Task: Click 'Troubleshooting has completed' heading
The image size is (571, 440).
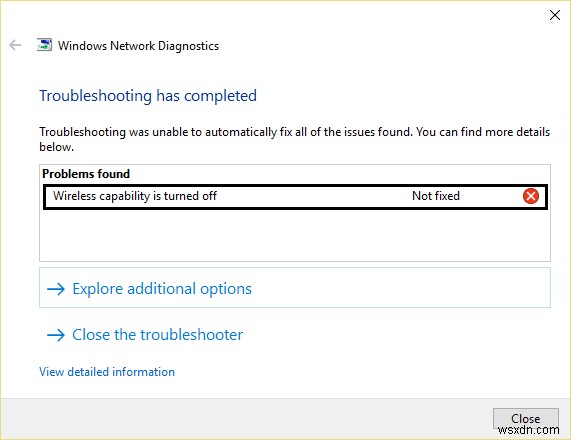Action: 148,96
